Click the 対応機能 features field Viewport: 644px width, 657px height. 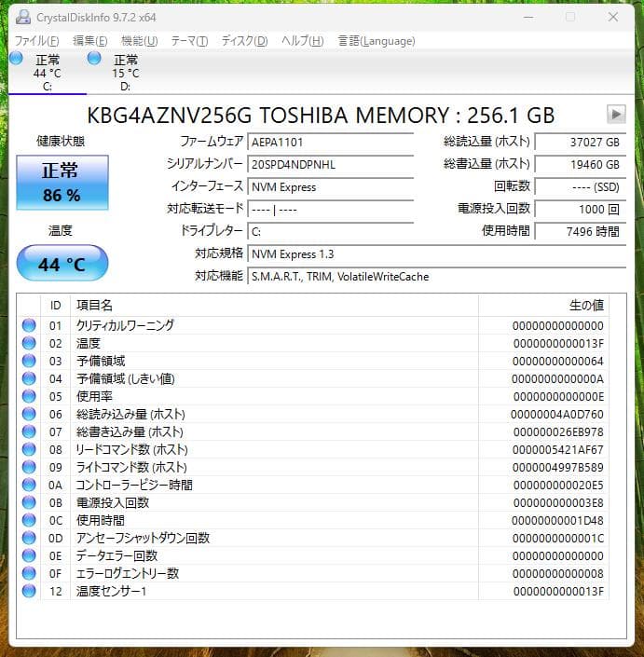(x=436, y=277)
